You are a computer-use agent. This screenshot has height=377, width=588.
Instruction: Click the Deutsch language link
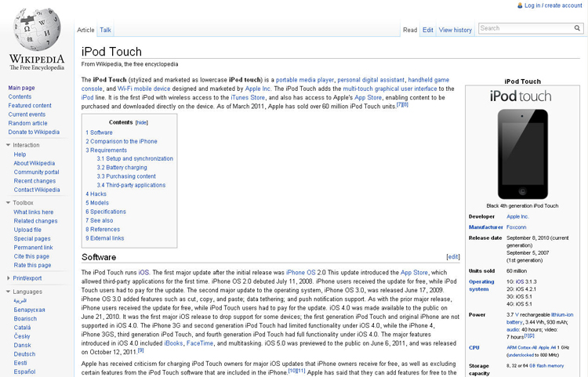pos(24,353)
